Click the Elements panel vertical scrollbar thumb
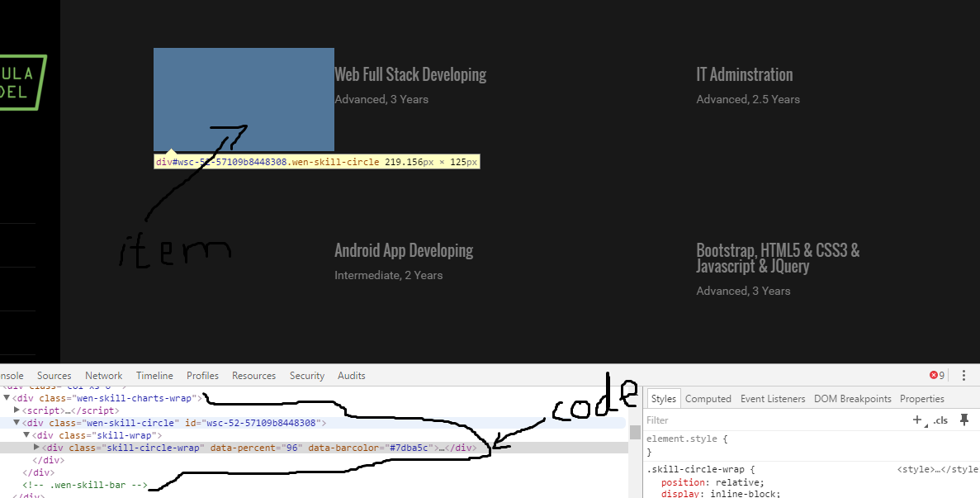 pos(635,432)
